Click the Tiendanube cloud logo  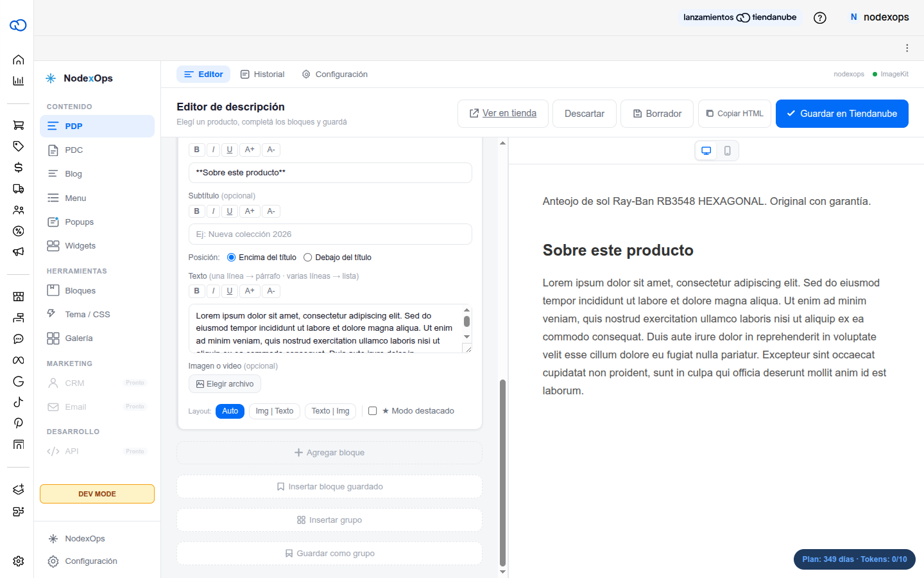click(18, 25)
